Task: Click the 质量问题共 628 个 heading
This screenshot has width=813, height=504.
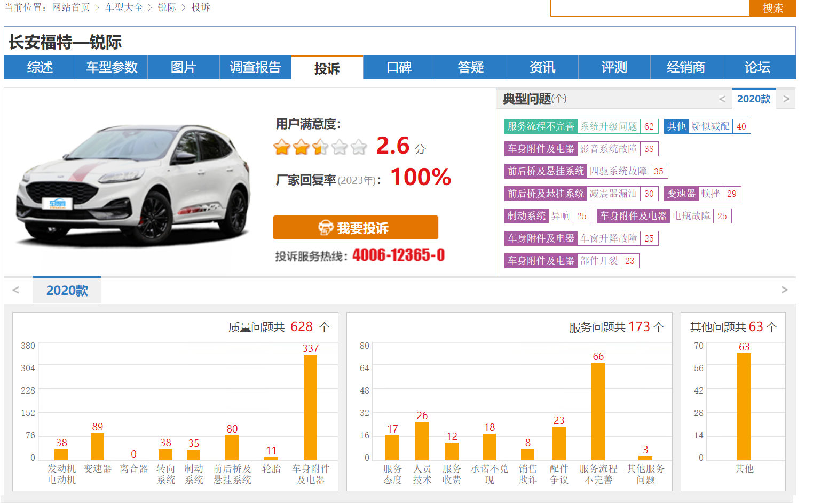Action: (x=279, y=327)
